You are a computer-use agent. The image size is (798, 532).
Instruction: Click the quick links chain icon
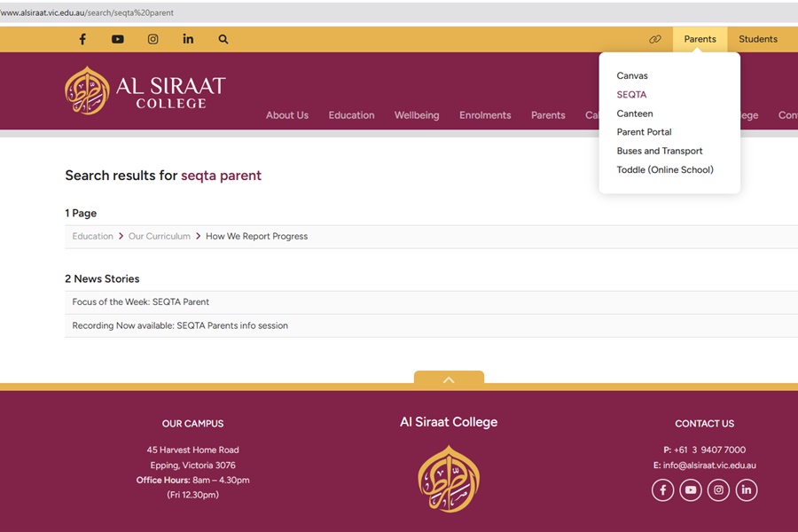[655, 39]
